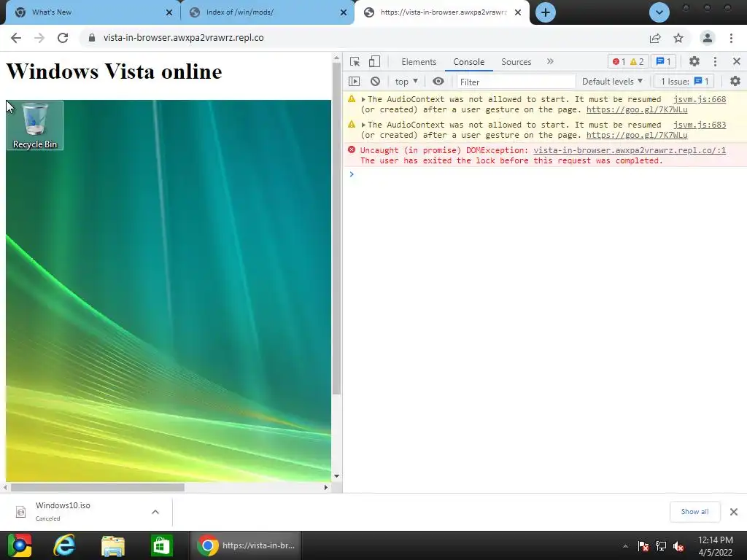747x560 pixels.
Task: Create a live expression with eye icon
Action: point(438,82)
